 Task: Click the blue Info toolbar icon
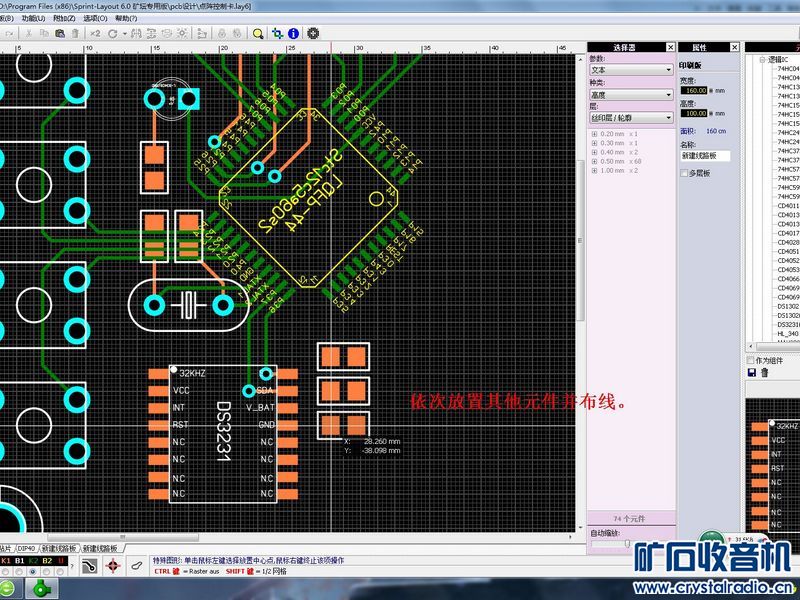click(x=293, y=34)
